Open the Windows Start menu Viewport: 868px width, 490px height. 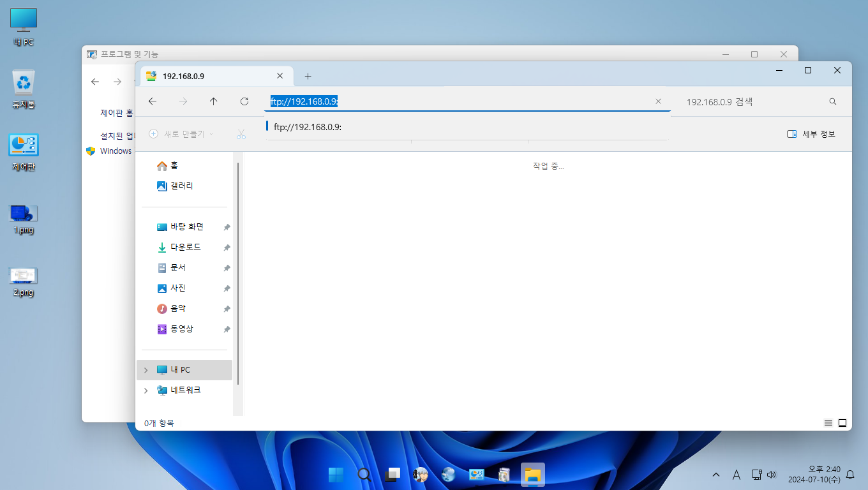336,475
